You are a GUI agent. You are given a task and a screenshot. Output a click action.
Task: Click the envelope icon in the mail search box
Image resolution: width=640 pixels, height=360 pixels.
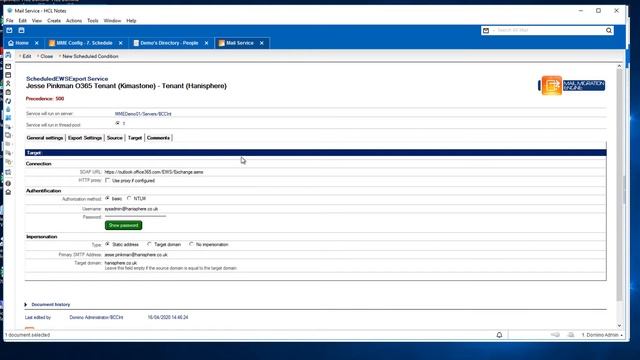click(486, 30)
